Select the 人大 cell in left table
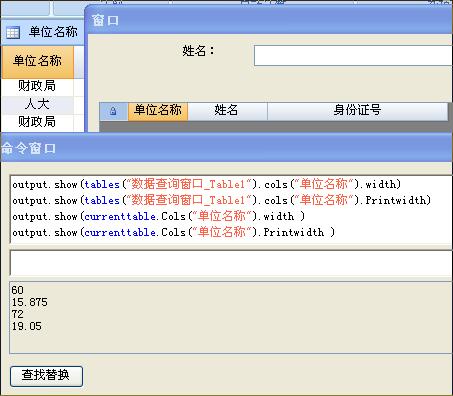Screen dimensions: 453x396 coord(37,104)
